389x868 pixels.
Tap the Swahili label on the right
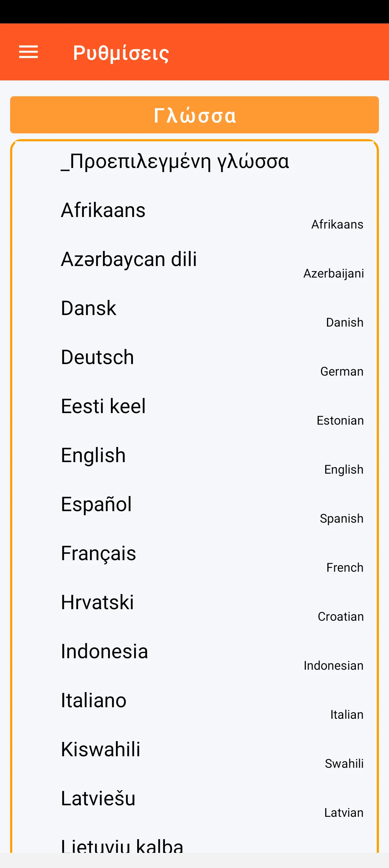[344, 763]
